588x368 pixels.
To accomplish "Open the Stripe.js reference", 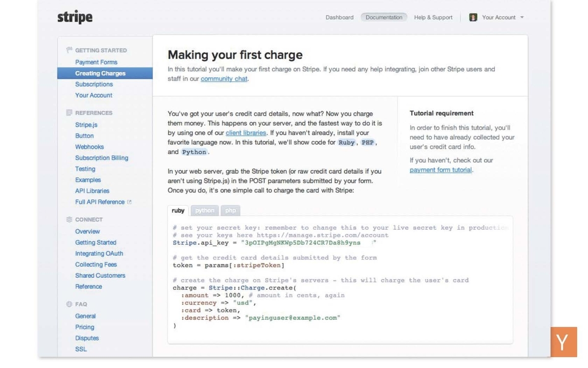I will tap(86, 125).
